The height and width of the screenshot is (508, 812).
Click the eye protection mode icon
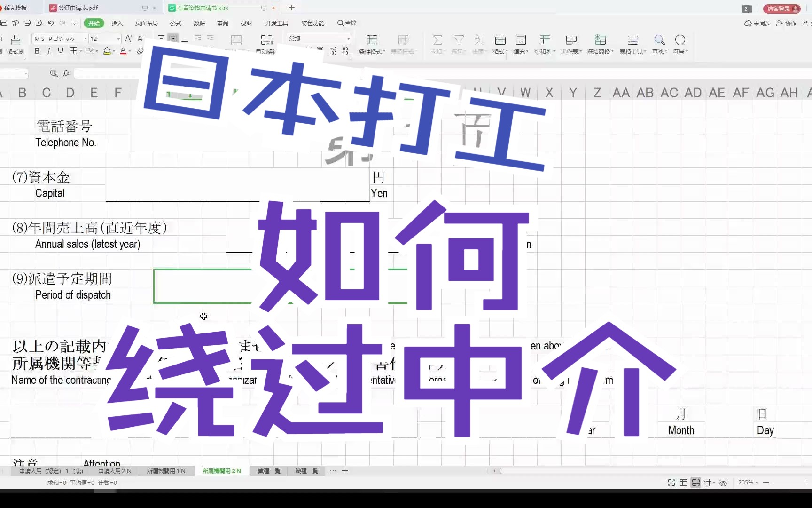723,483
